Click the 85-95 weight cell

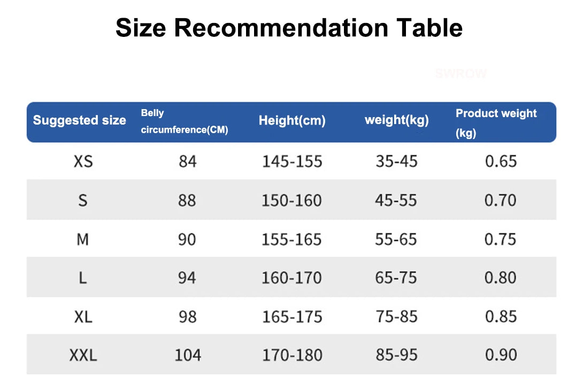[x=396, y=355]
